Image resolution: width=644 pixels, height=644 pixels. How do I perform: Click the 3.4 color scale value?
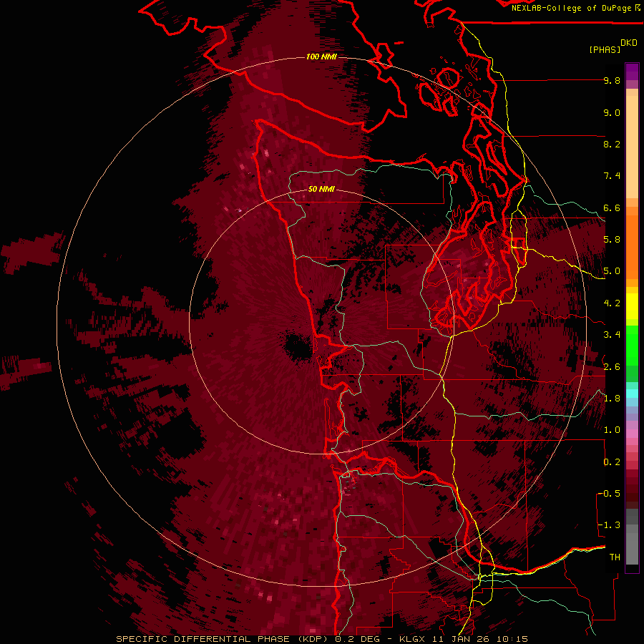click(612, 335)
